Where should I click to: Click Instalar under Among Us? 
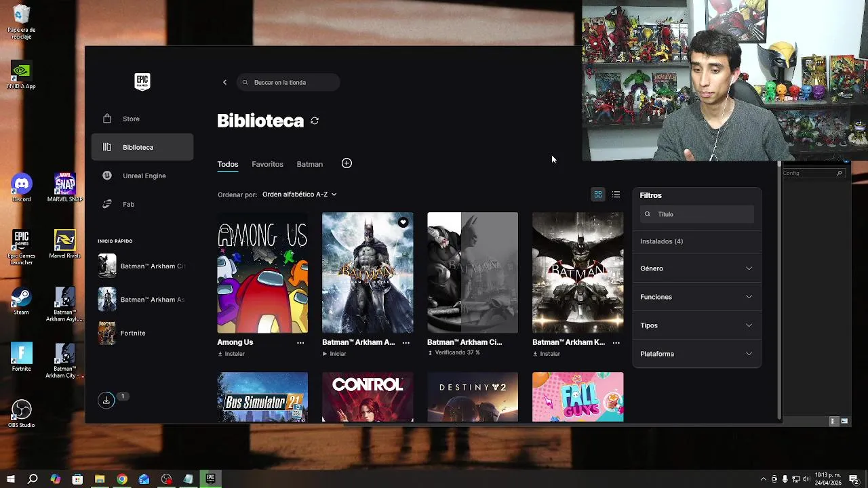(x=231, y=354)
